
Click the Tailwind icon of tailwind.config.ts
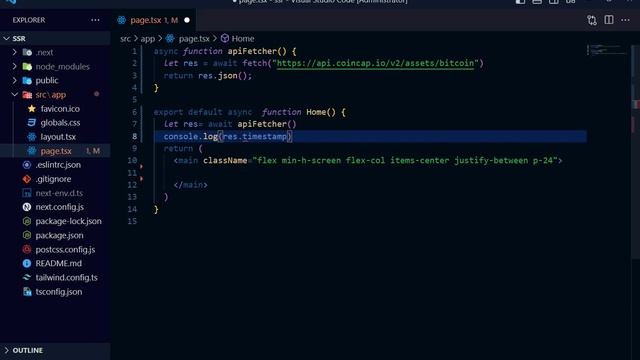click(27, 278)
